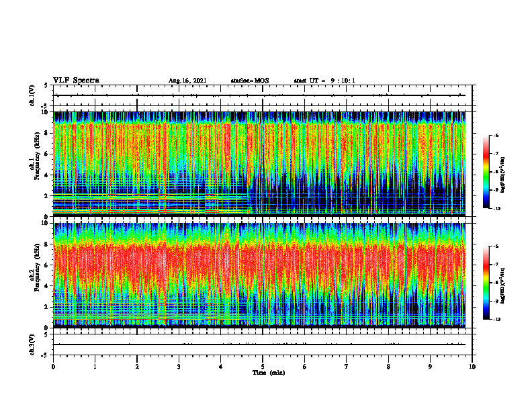Click the "ch.1(V)" waveform axis label

tap(32, 95)
